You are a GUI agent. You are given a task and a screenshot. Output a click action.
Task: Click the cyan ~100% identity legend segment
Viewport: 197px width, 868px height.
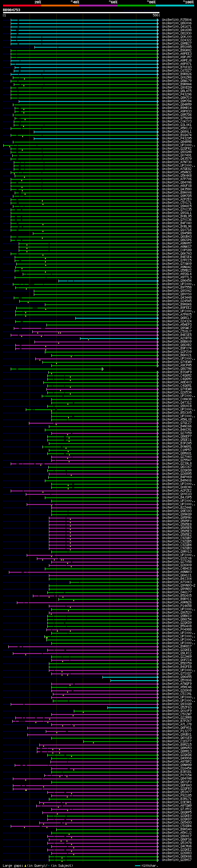pyautogui.click(x=175, y=6)
